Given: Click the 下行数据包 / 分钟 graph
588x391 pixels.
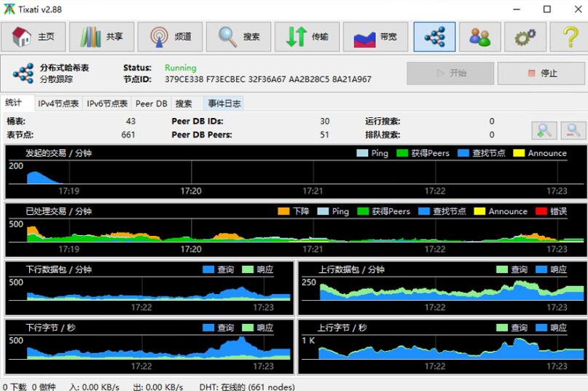Looking at the screenshot, I should pyautogui.click(x=149, y=288).
